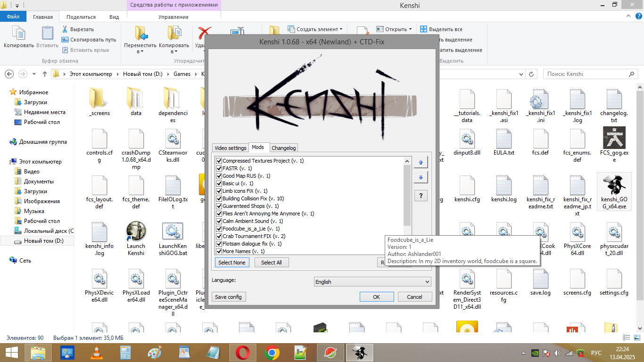
Task: Toggle Calm Ambient Sound mod checkbox
Action: (x=219, y=221)
